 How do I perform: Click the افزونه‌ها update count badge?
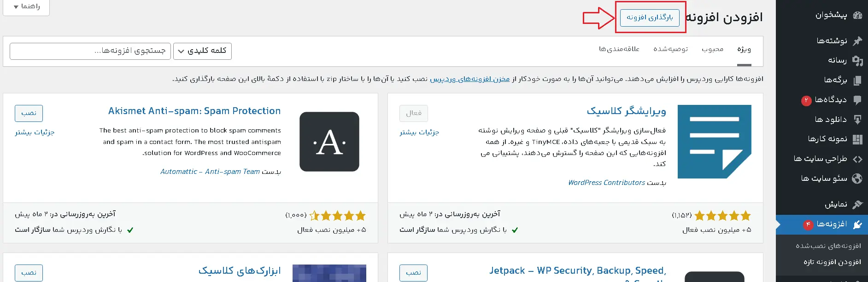808,224
